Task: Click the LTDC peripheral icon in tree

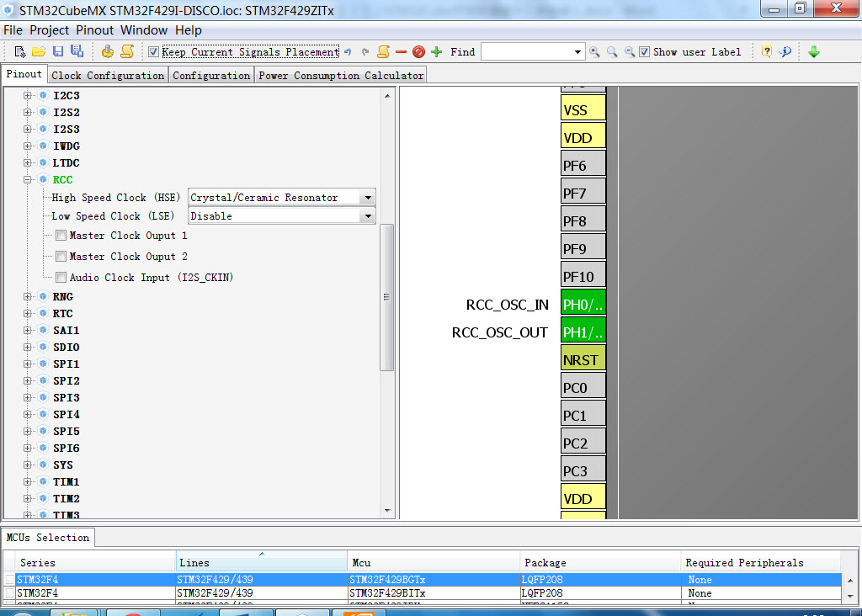Action: pos(43,162)
